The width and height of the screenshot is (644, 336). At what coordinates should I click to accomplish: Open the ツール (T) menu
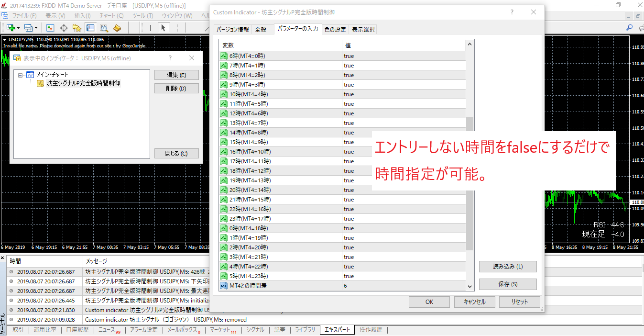point(142,15)
